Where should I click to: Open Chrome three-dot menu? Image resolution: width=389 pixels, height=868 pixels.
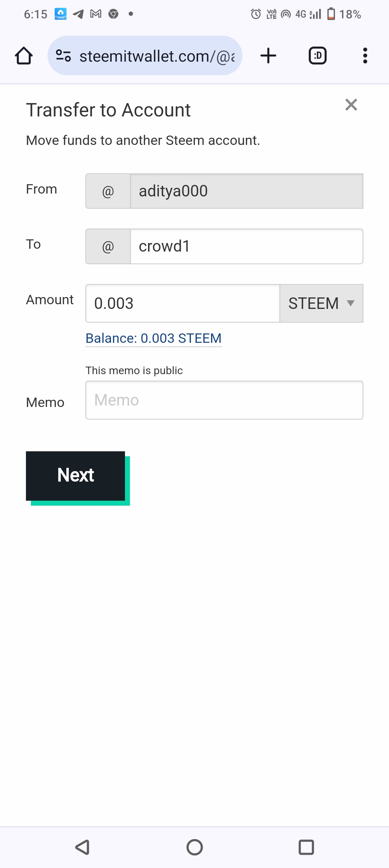click(x=365, y=56)
